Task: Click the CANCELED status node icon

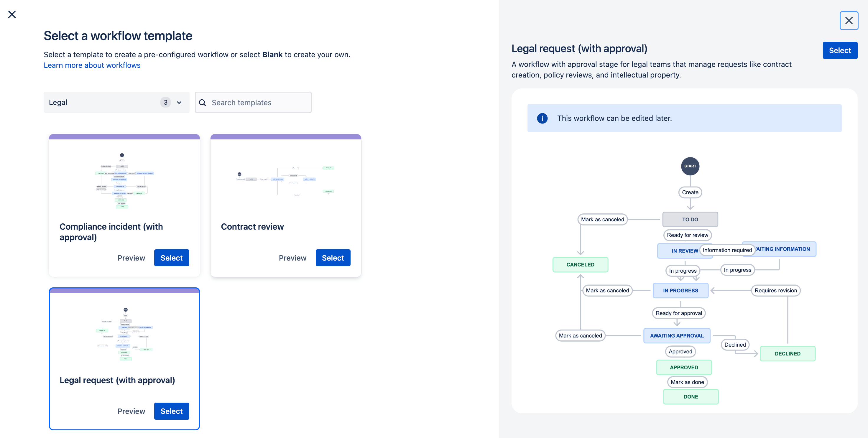Action: pos(580,264)
